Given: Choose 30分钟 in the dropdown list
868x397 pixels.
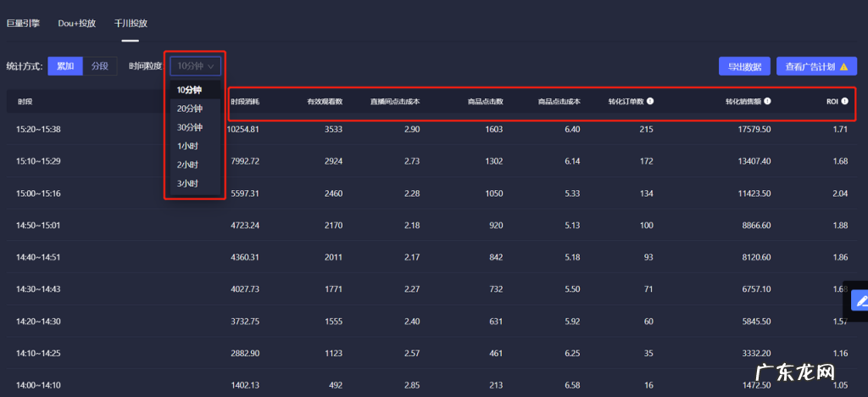Looking at the screenshot, I should point(189,127).
